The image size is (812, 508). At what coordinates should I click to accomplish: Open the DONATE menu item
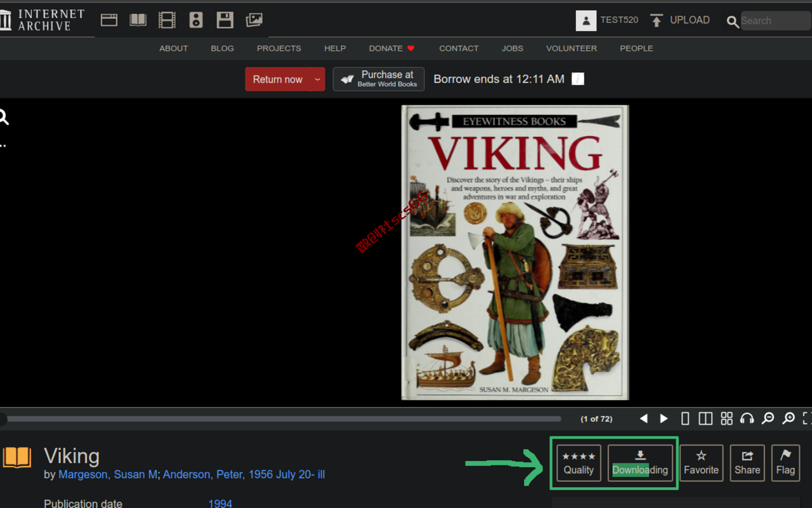[x=391, y=48]
